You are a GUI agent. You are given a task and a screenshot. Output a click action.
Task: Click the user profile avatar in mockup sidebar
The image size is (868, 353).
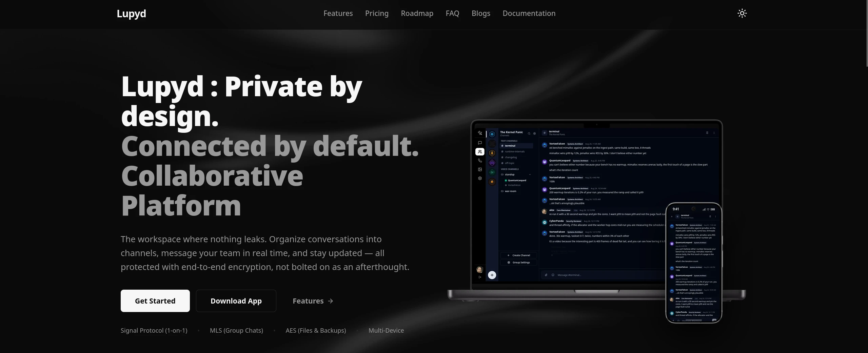point(480,270)
